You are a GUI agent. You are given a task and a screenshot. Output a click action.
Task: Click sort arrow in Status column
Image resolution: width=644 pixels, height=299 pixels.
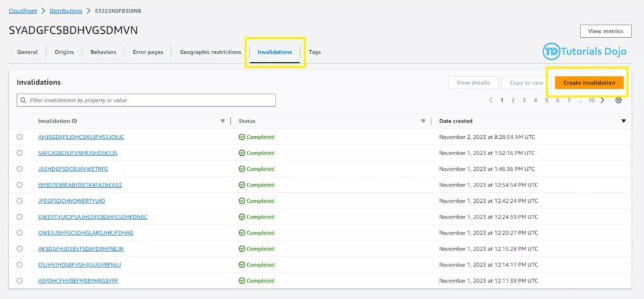click(x=423, y=121)
